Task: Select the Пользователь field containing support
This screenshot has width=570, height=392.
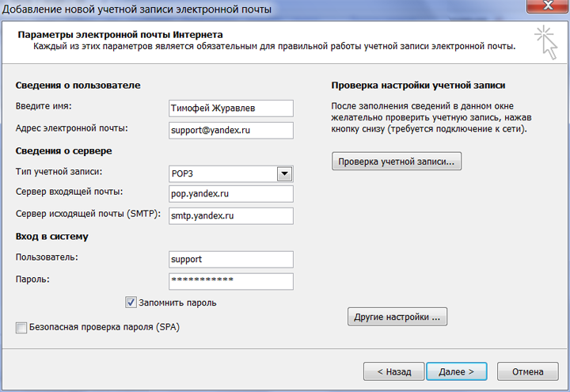Action: coord(230,259)
